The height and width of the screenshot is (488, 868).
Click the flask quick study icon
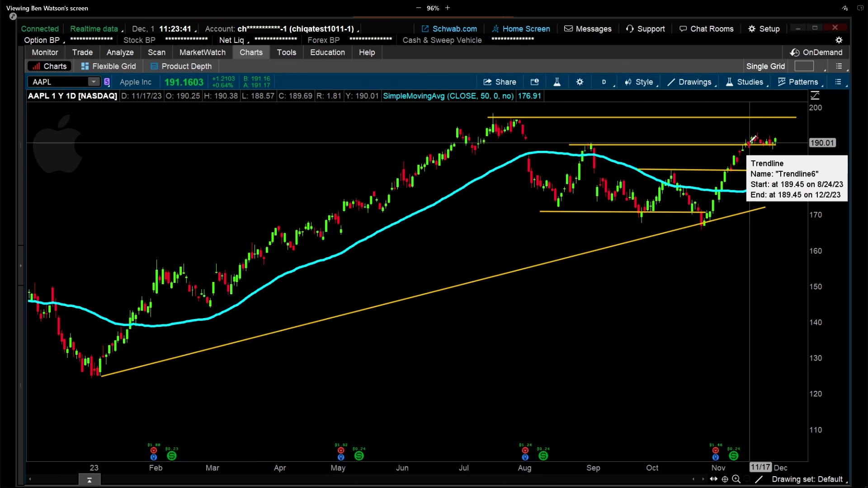(557, 82)
